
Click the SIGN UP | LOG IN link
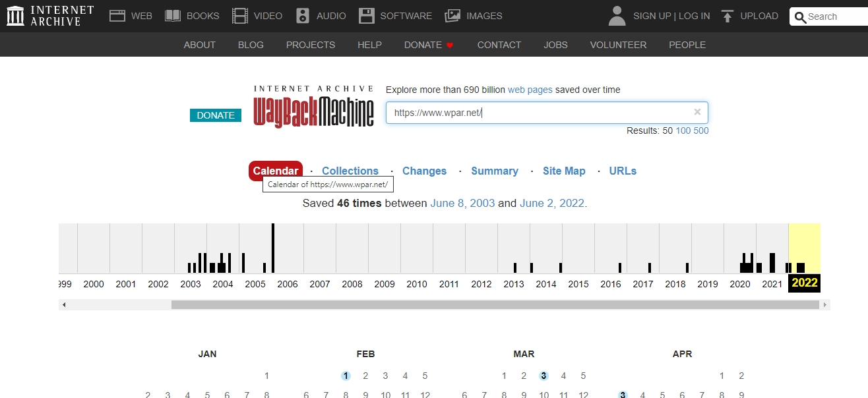pyautogui.click(x=671, y=16)
